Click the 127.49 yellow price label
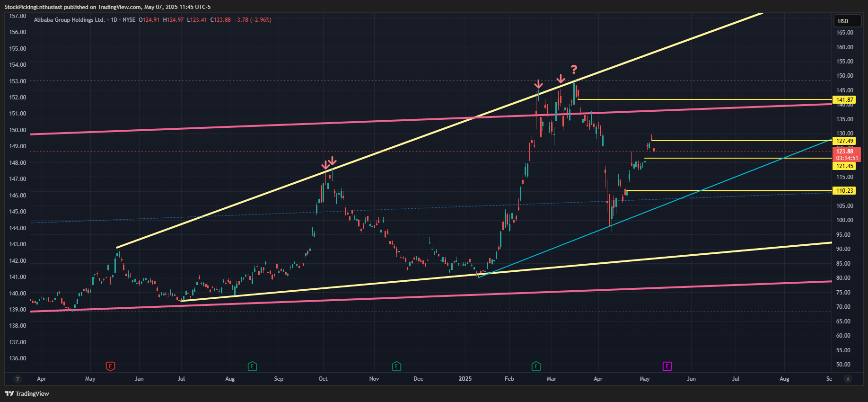Image resolution: width=868 pixels, height=402 pixels. point(844,141)
